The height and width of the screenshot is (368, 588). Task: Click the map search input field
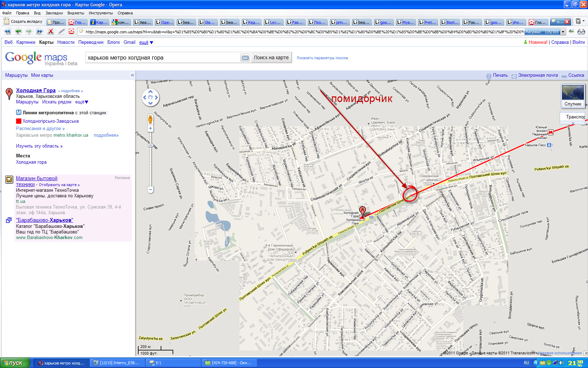click(163, 58)
